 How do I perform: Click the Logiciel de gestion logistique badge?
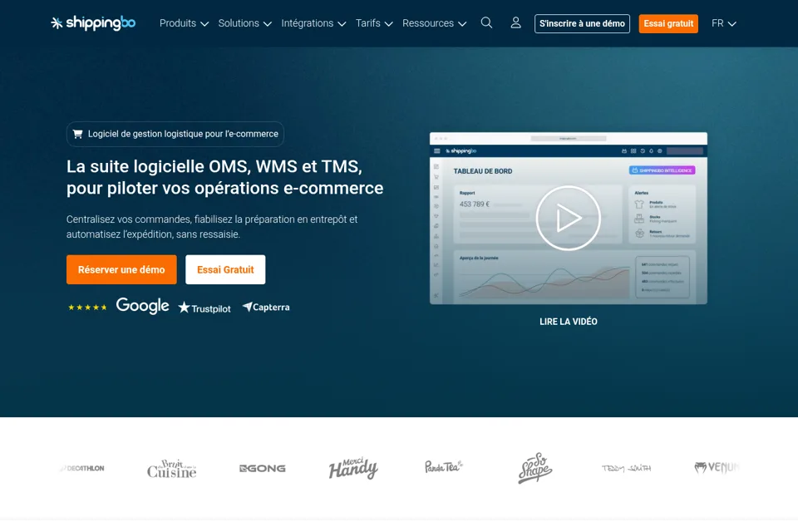(175, 134)
